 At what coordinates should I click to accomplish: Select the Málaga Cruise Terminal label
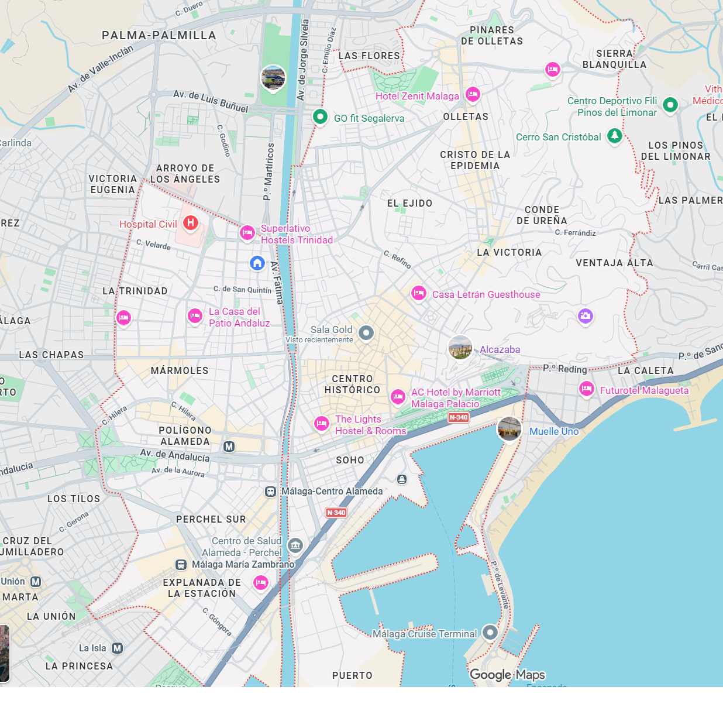pyautogui.click(x=425, y=634)
